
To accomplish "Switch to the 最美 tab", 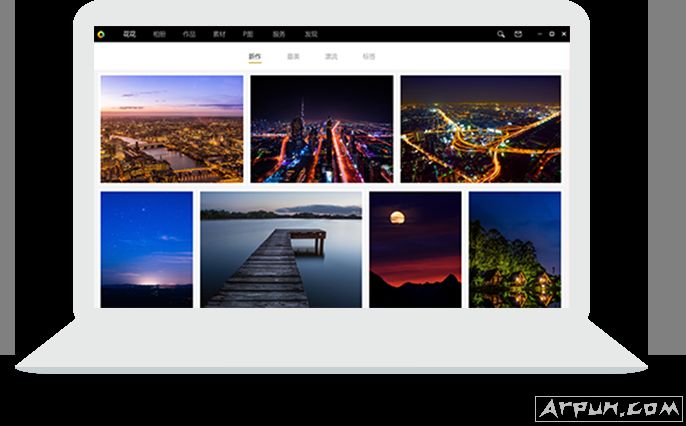I will (293, 56).
